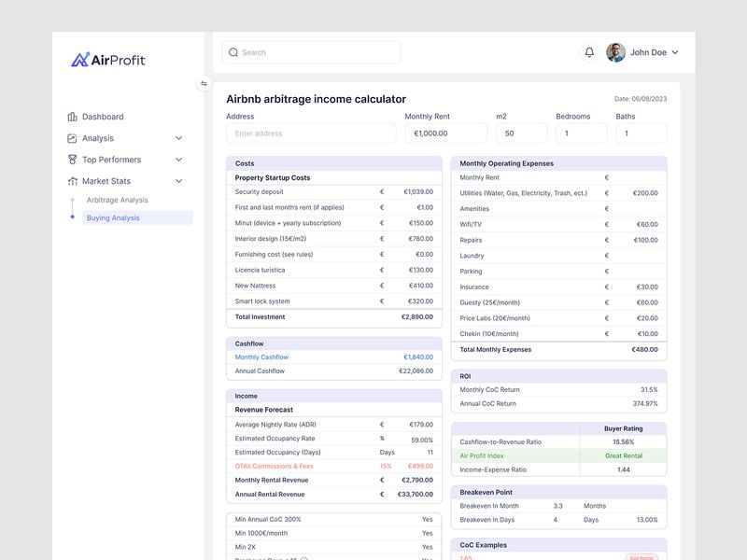Click the Dashboard icon in sidebar
The height and width of the screenshot is (560, 747).
click(x=73, y=117)
